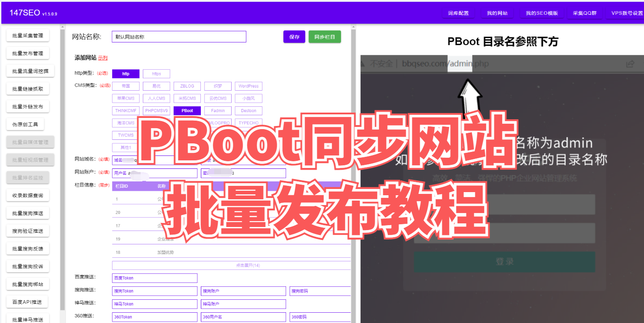This screenshot has height=323, width=644.
Task: Open 搜狗验证推送 sidebar entry
Action: tap(28, 231)
